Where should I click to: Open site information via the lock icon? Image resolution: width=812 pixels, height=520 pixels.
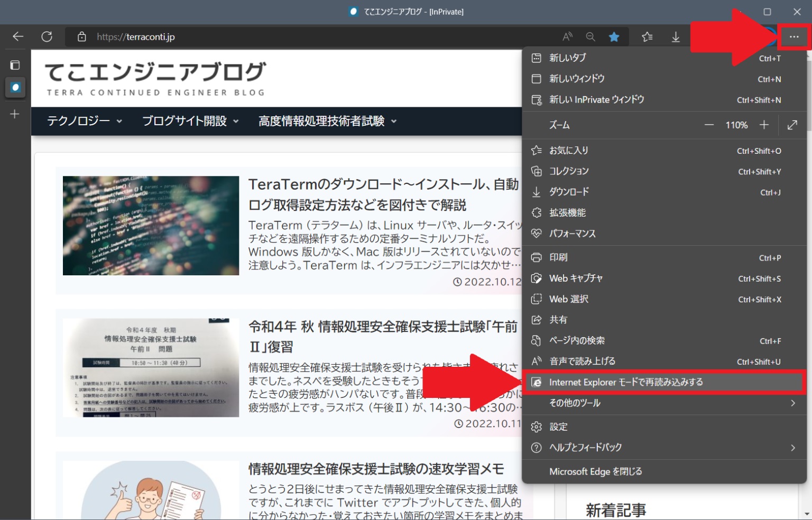[81, 36]
